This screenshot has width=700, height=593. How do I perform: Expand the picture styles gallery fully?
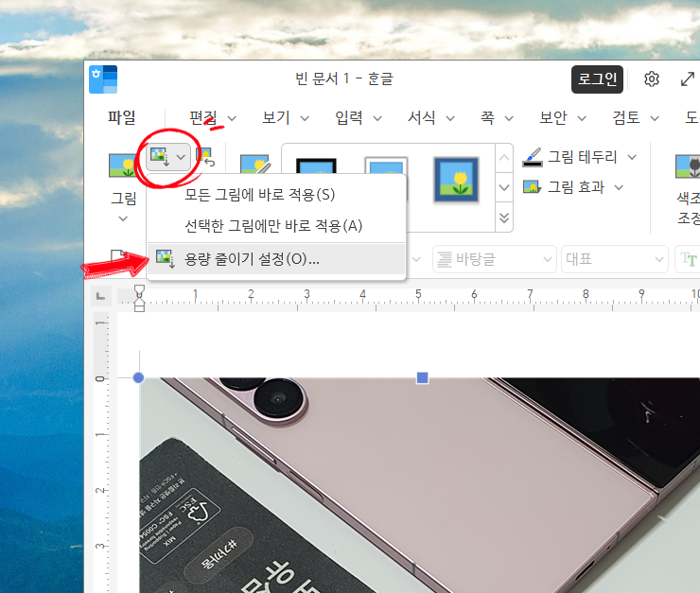click(x=504, y=218)
